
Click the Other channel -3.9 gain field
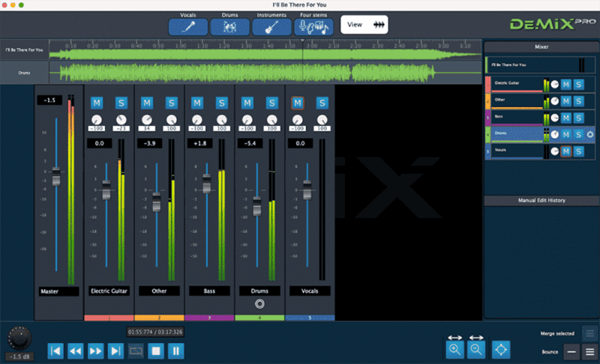(x=149, y=144)
